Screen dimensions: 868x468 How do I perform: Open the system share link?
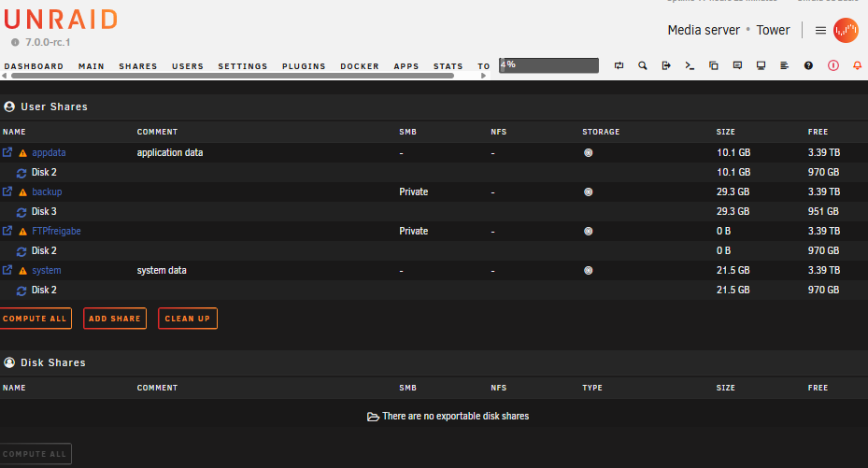point(47,271)
